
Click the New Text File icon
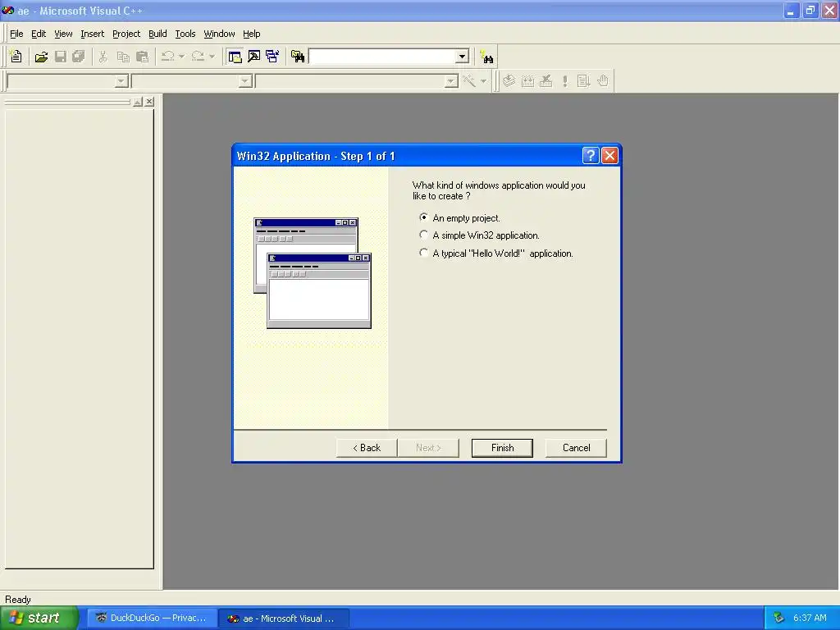[16, 57]
